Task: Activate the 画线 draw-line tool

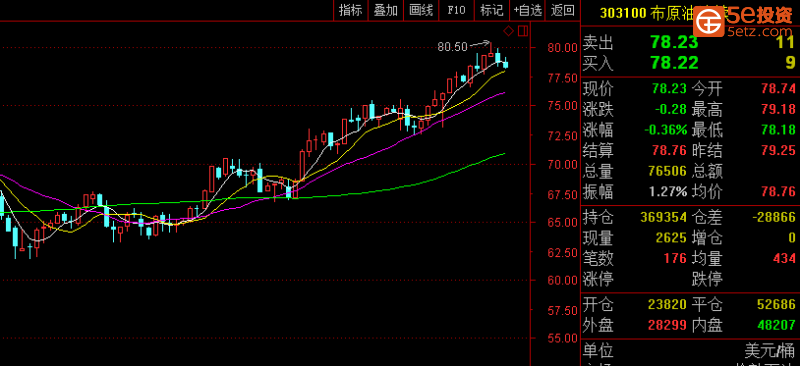Action: click(421, 10)
